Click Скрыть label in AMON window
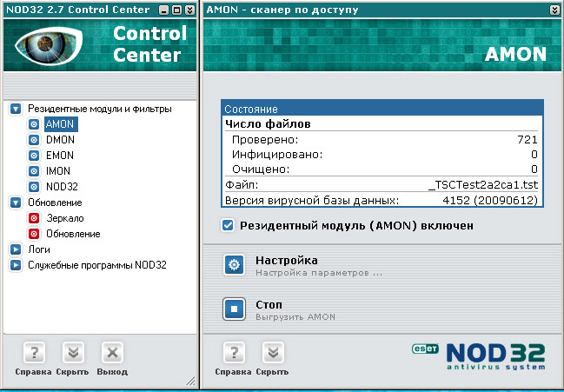The width and height of the screenshot is (564, 392). [x=272, y=372]
